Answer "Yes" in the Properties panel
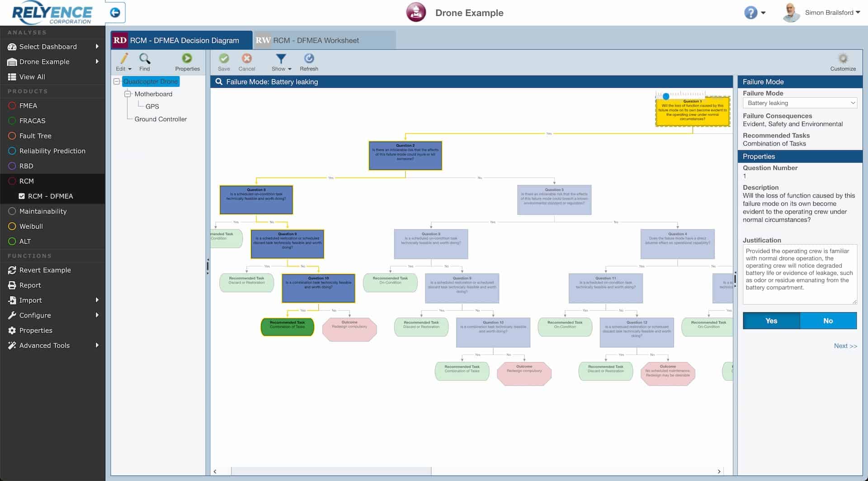Image resolution: width=868 pixels, height=481 pixels. [771, 320]
